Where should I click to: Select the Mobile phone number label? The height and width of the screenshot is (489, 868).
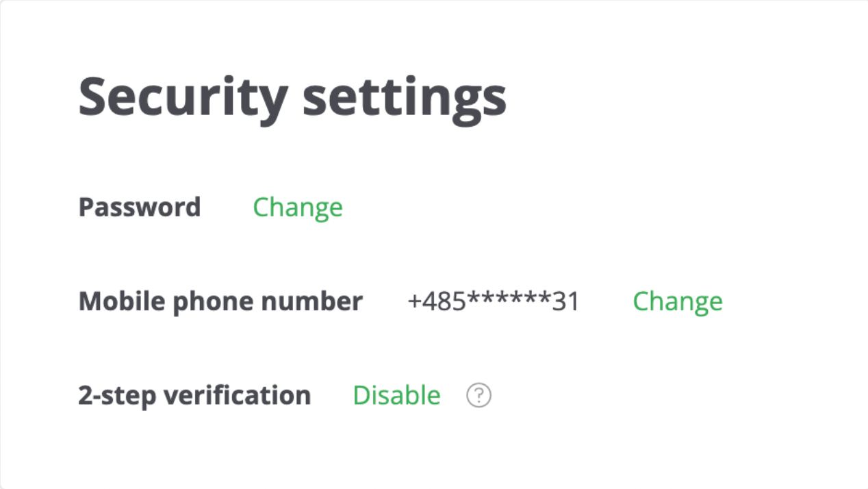[x=220, y=301]
